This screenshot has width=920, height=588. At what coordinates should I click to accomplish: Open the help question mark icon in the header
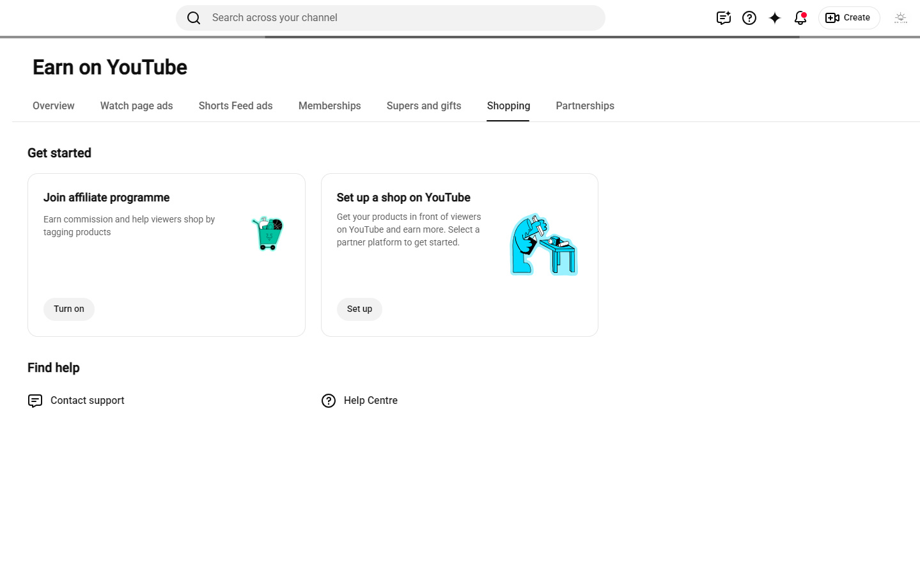(x=749, y=18)
